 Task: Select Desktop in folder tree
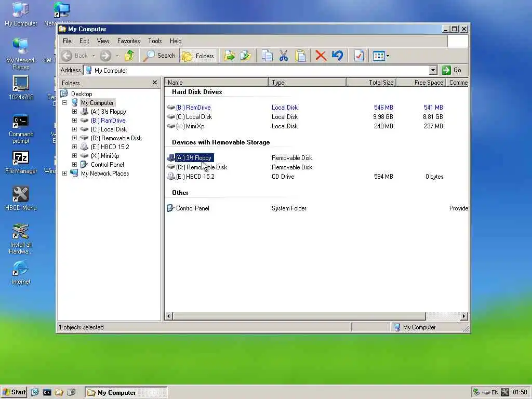coord(82,94)
